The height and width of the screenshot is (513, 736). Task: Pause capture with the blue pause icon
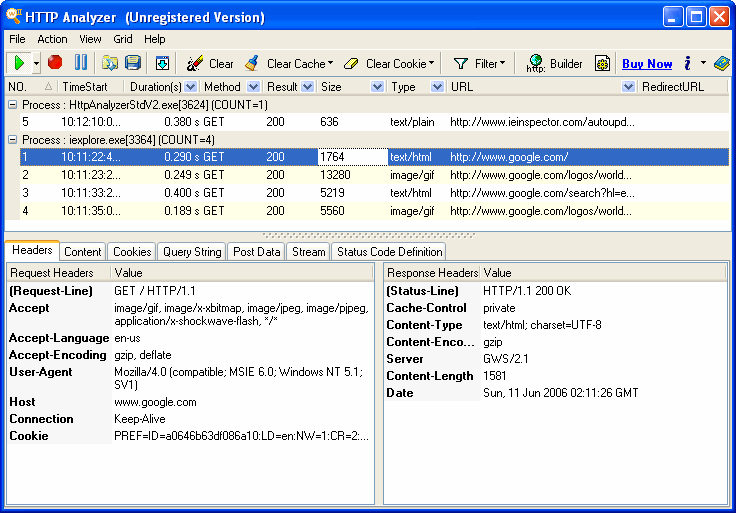81,62
